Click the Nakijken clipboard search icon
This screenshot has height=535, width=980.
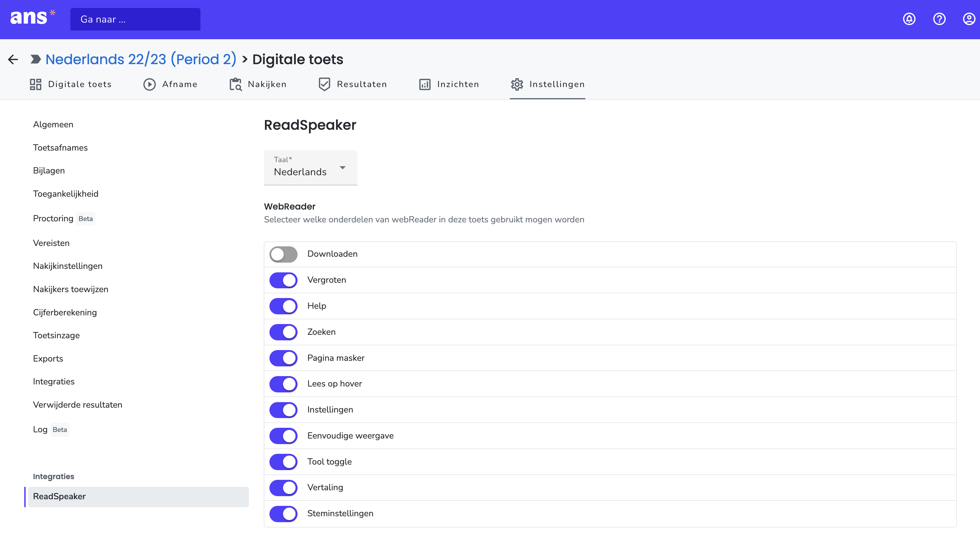(235, 84)
